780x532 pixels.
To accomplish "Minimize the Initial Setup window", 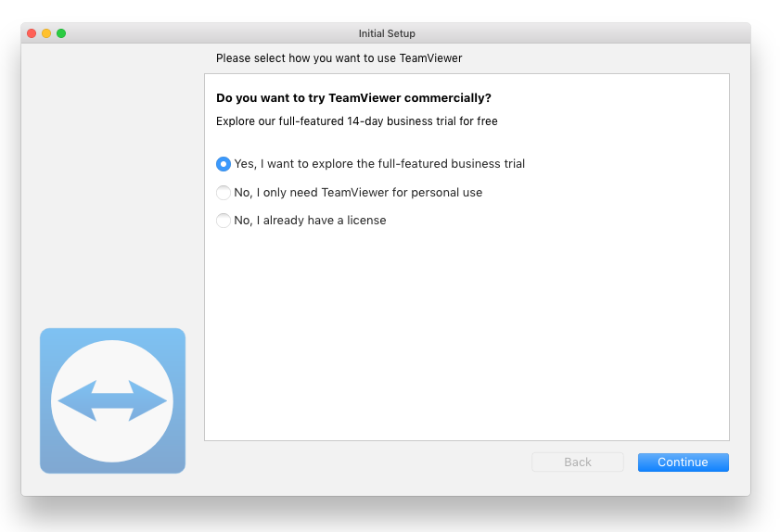I will pyautogui.click(x=46, y=33).
